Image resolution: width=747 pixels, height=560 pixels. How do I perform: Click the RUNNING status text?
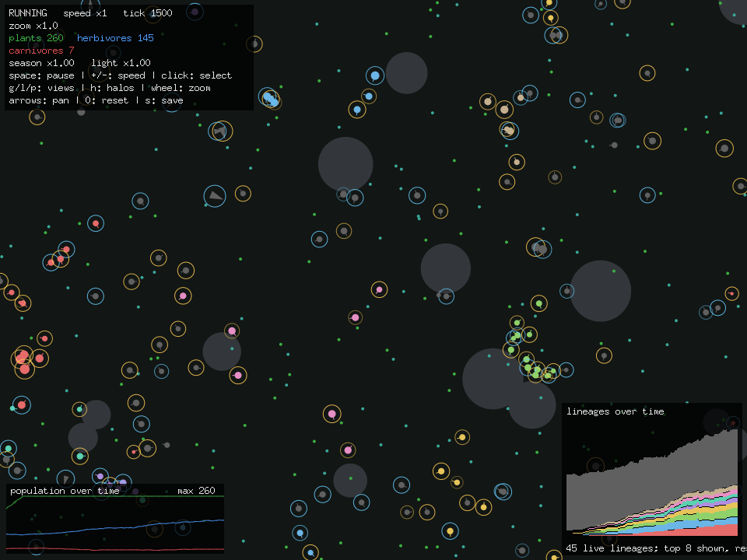point(28,13)
